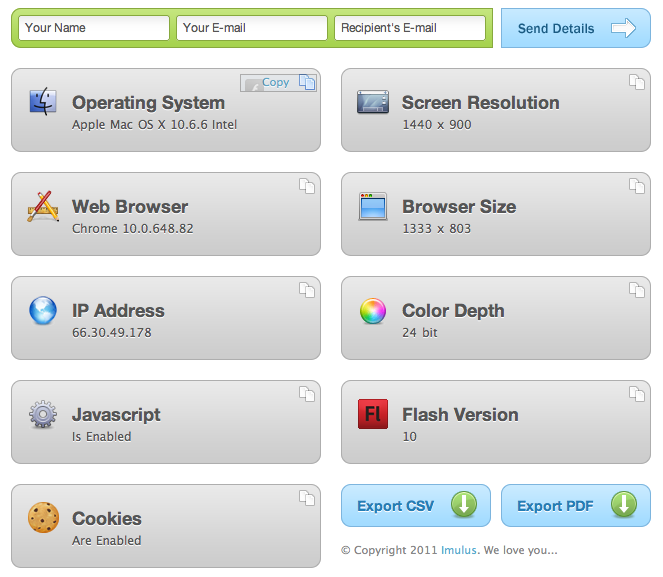Click the value 1333 x 803
This screenshot has width=663, height=577.
point(437,229)
